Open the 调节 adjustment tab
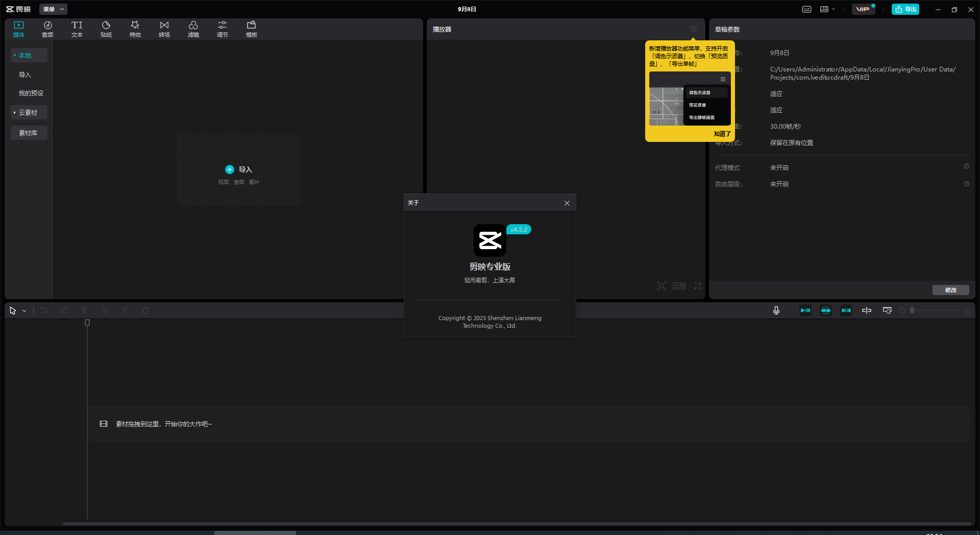980x535 pixels. (x=223, y=29)
